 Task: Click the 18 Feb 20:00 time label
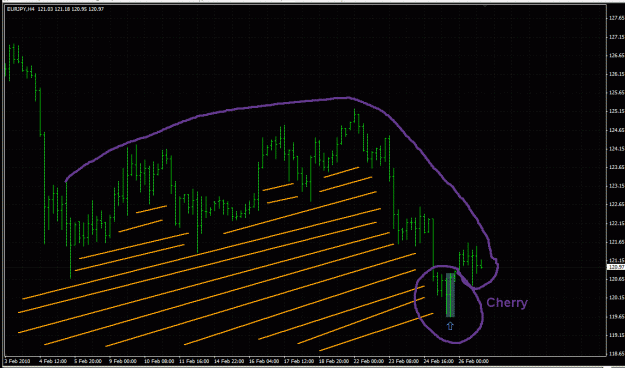334,361
